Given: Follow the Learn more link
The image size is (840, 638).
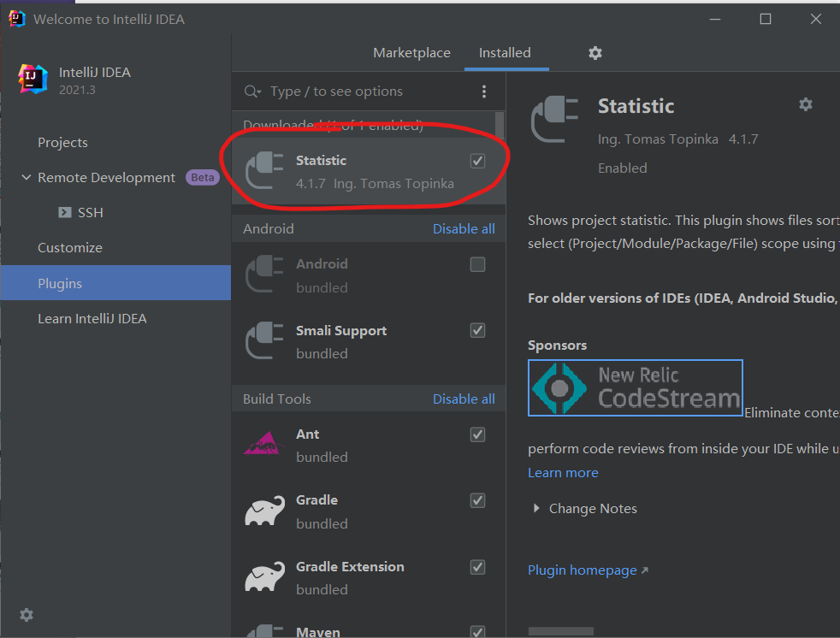Looking at the screenshot, I should pos(563,472).
